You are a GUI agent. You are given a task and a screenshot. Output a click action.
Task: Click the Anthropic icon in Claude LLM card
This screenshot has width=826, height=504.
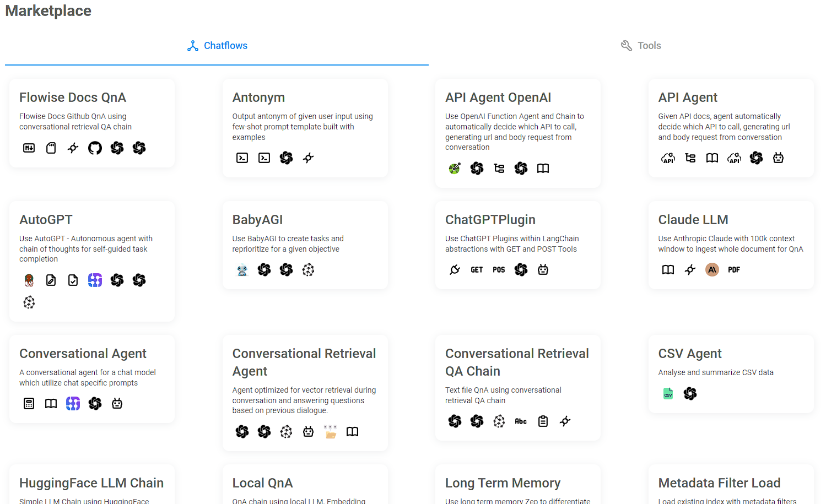tap(712, 270)
